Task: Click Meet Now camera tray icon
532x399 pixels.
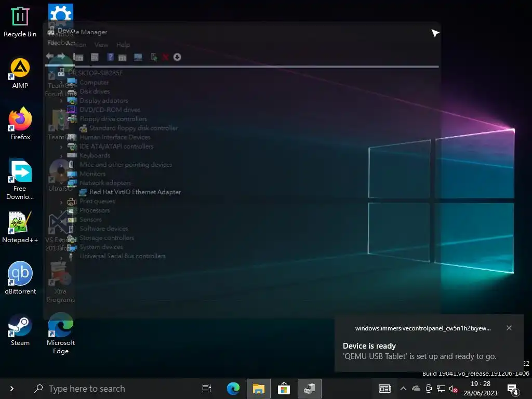Action: [429, 389]
